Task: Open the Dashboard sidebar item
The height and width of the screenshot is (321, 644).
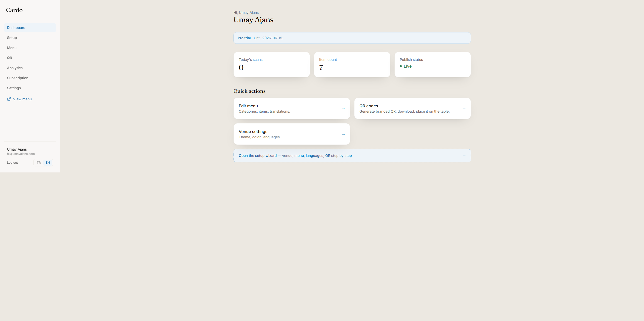Action: click(30, 28)
